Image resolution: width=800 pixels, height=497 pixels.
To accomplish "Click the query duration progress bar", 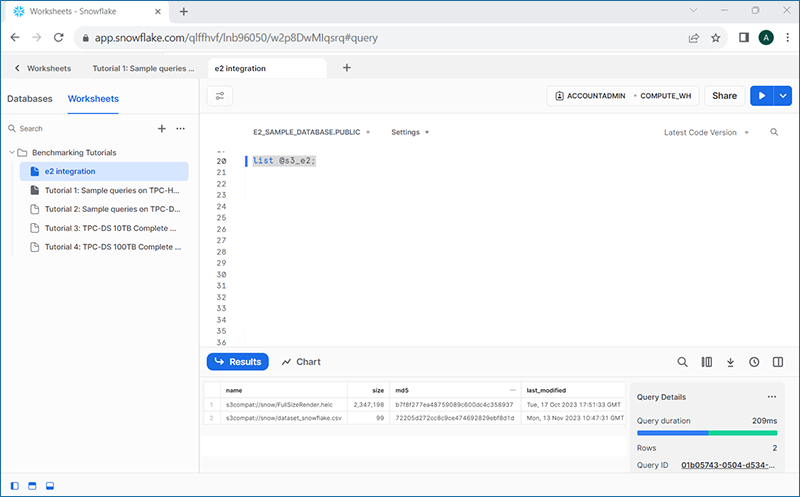I will [707, 433].
